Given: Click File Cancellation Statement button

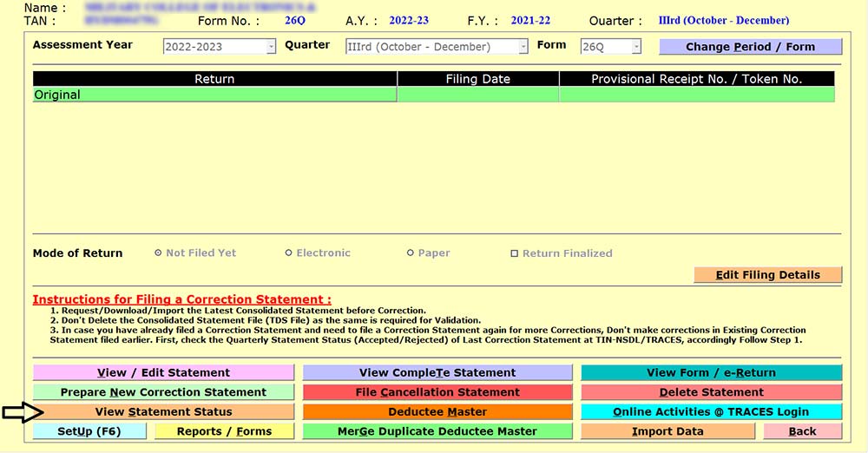Looking at the screenshot, I should (x=437, y=392).
